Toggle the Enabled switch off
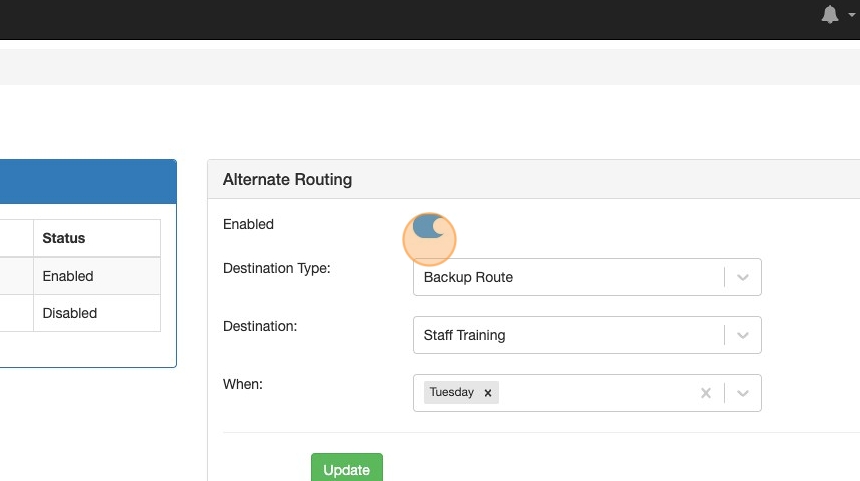Screen dimensions: 860x481 [430, 226]
